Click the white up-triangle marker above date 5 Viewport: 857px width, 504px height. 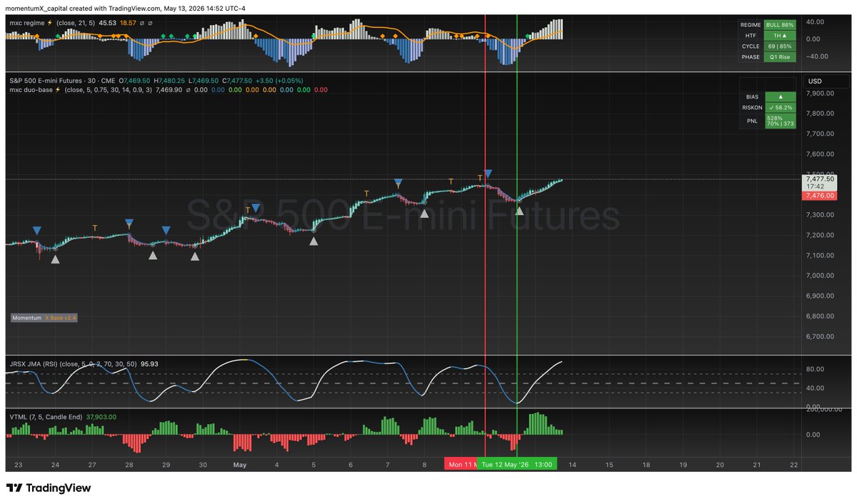pyautogui.click(x=314, y=241)
